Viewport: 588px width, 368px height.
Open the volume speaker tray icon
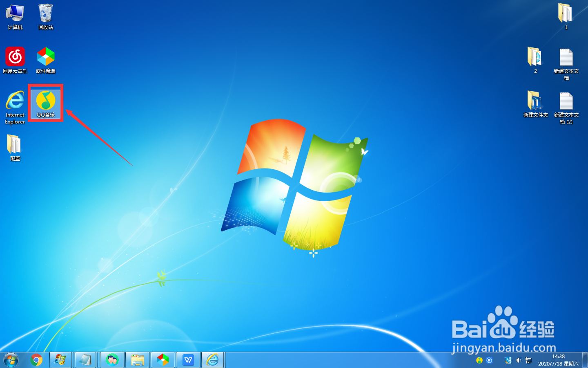(519, 360)
